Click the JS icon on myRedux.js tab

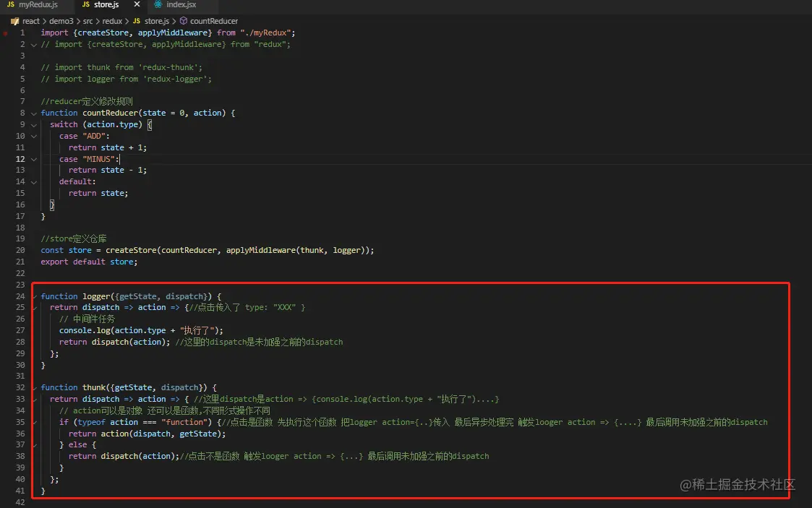(10, 4)
